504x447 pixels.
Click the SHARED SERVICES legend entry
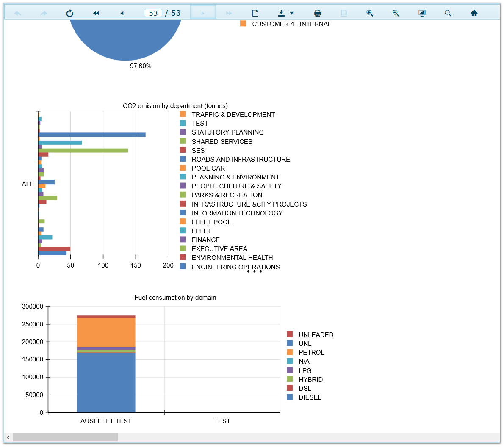pos(222,142)
